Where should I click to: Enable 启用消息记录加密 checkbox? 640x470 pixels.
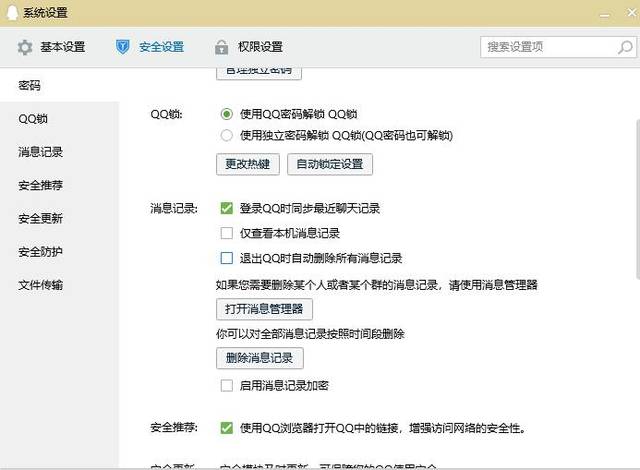pyautogui.click(x=227, y=386)
